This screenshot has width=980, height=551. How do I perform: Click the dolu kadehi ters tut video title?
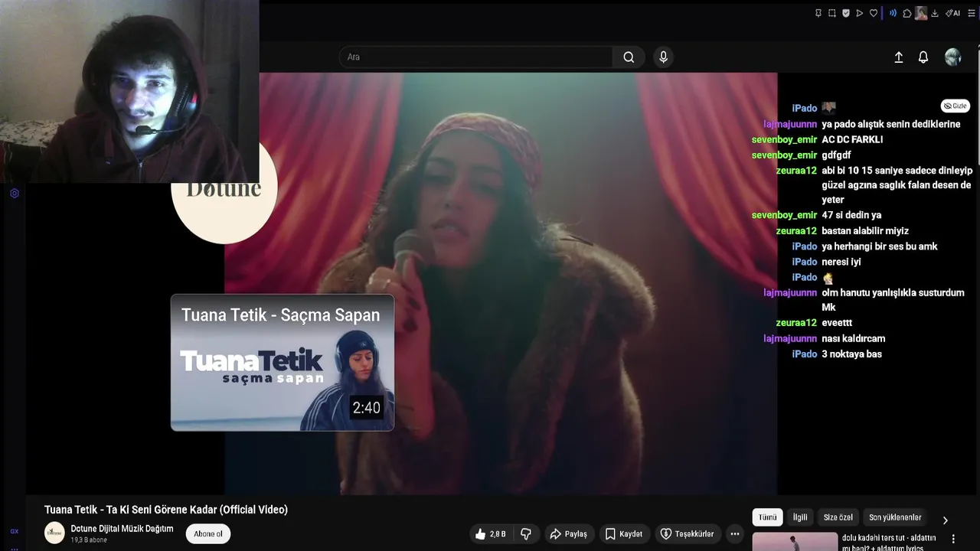[x=889, y=543]
